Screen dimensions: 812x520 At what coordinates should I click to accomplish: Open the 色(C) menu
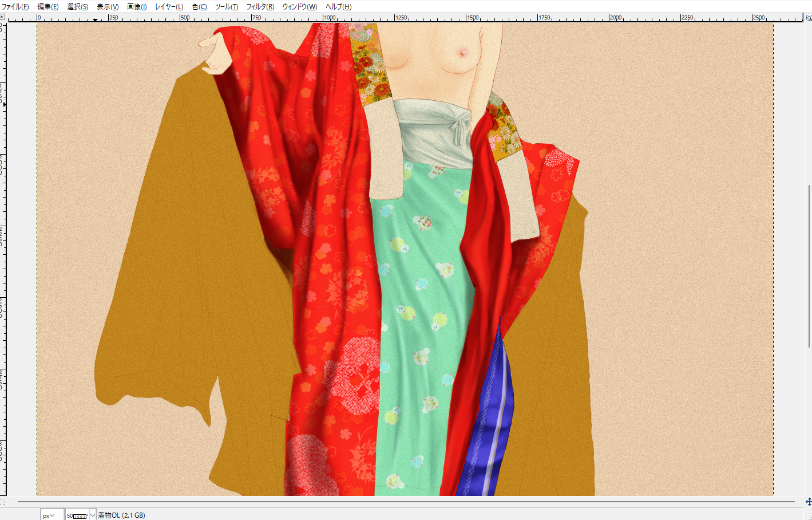(x=199, y=7)
